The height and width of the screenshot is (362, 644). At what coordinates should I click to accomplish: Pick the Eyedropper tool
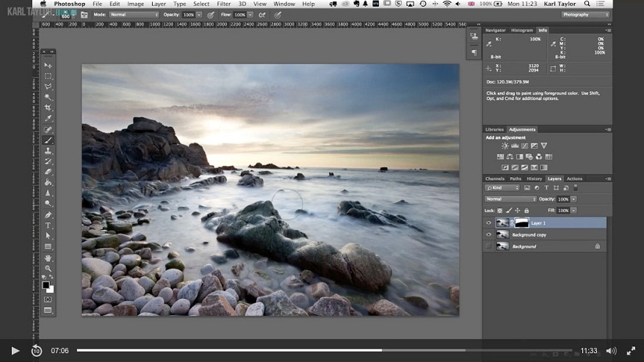tap(48, 118)
